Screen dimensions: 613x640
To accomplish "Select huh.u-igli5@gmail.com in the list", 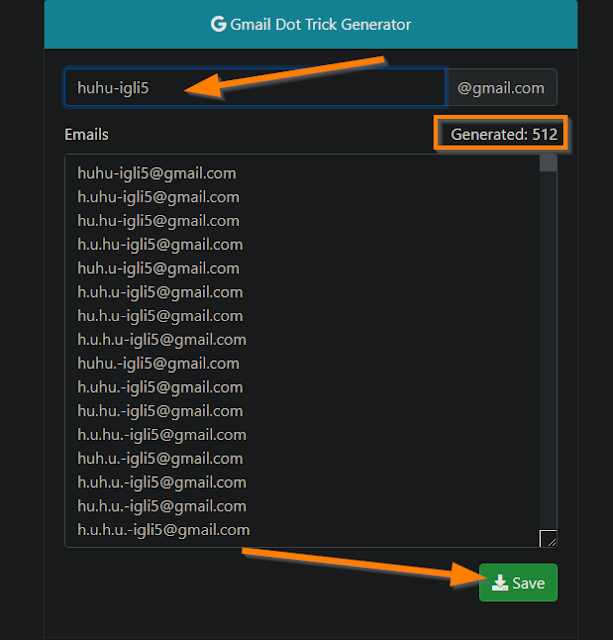I will 158,269.
